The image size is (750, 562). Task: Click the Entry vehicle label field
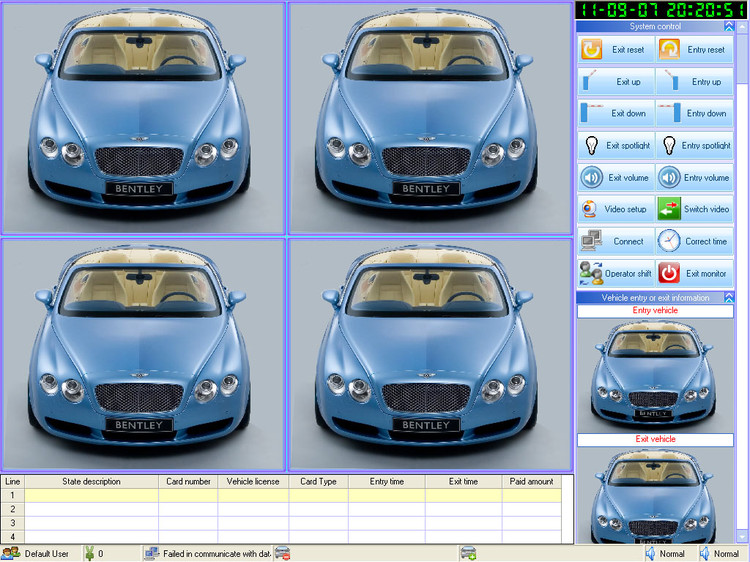pyautogui.click(x=655, y=311)
